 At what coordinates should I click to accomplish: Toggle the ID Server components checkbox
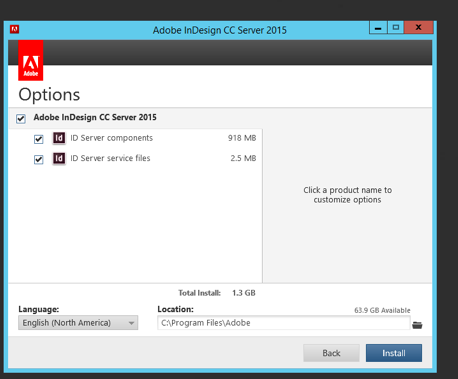click(39, 139)
